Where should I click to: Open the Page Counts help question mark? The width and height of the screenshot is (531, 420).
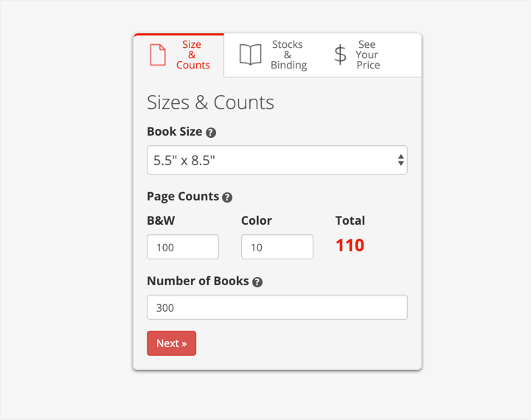click(x=227, y=197)
